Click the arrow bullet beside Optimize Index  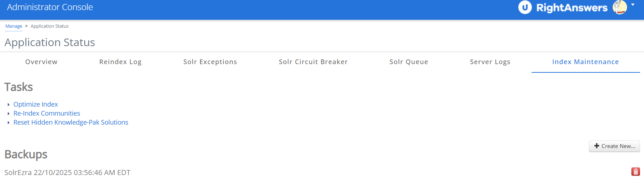pos(9,104)
